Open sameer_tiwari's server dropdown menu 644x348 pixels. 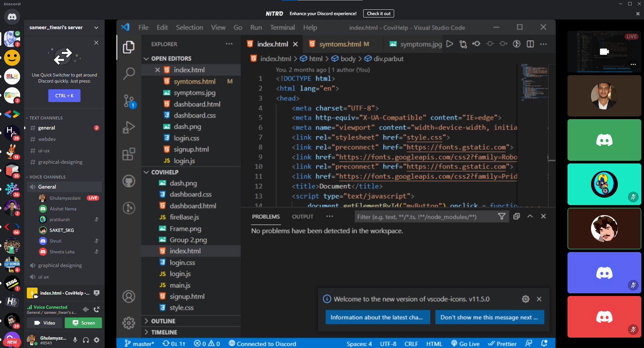(64, 28)
